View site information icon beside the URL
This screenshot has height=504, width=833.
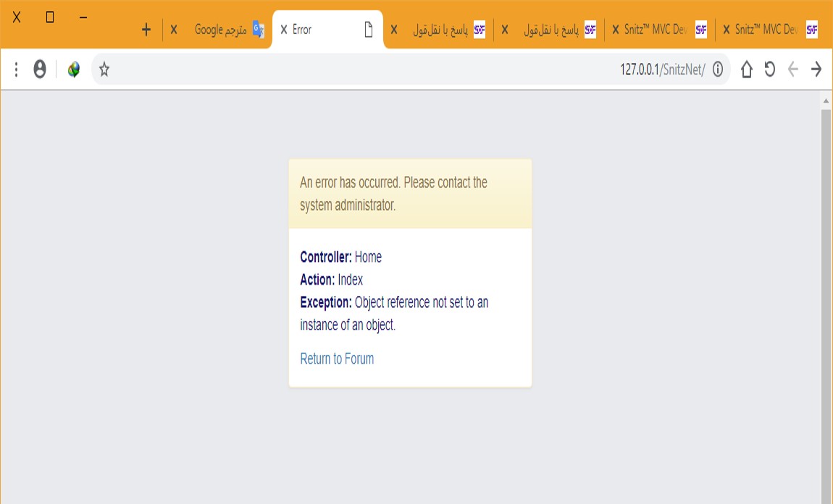point(718,70)
